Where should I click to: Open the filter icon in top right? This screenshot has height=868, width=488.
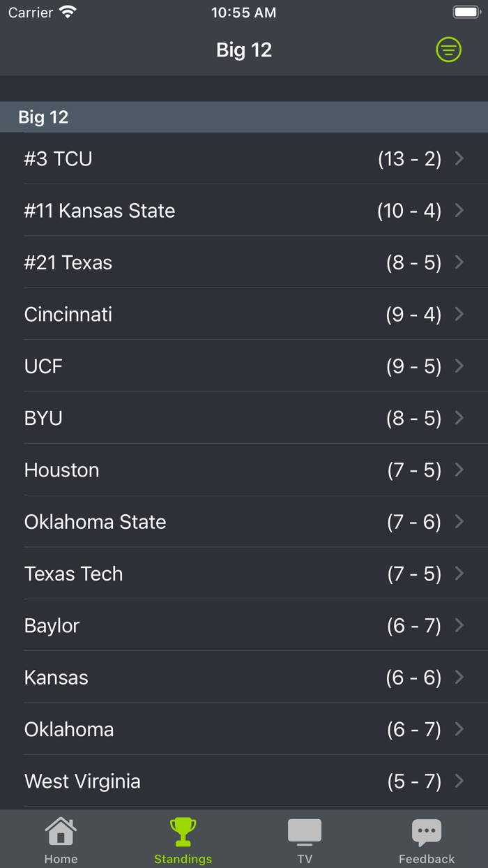point(448,50)
